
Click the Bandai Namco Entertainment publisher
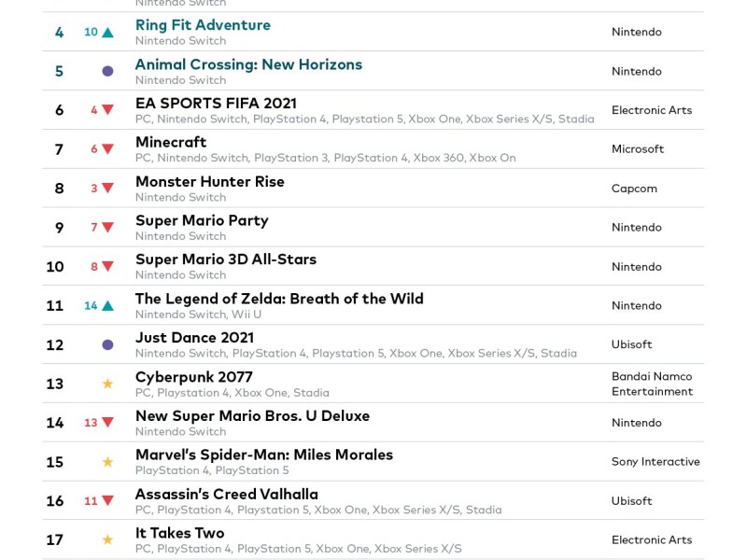(652, 384)
